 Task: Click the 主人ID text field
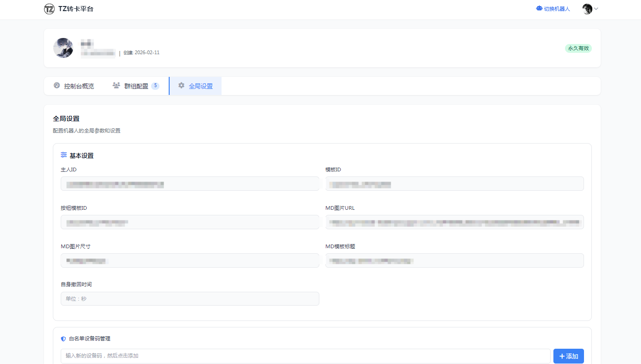tap(190, 184)
